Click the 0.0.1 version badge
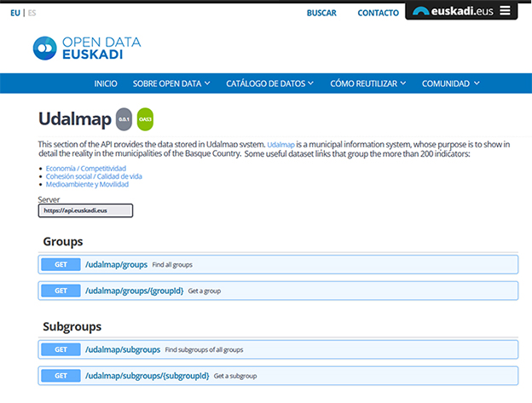The height and width of the screenshot is (403, 532). point(124,118)
